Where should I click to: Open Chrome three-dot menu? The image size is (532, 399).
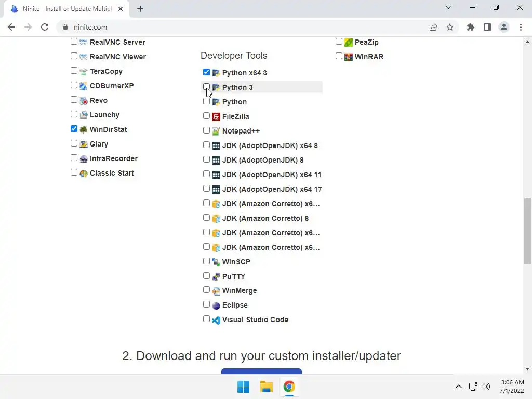pyautogui.click(x=521, y=27)
